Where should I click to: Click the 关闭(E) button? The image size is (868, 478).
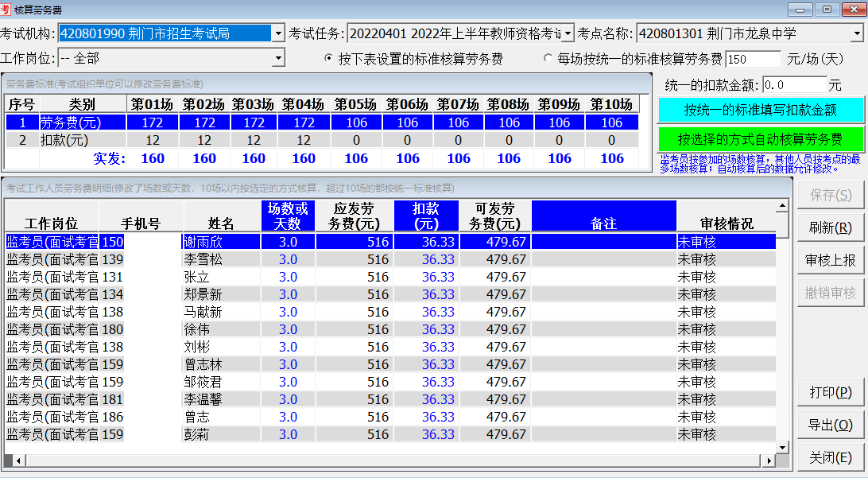pos(831,458)
